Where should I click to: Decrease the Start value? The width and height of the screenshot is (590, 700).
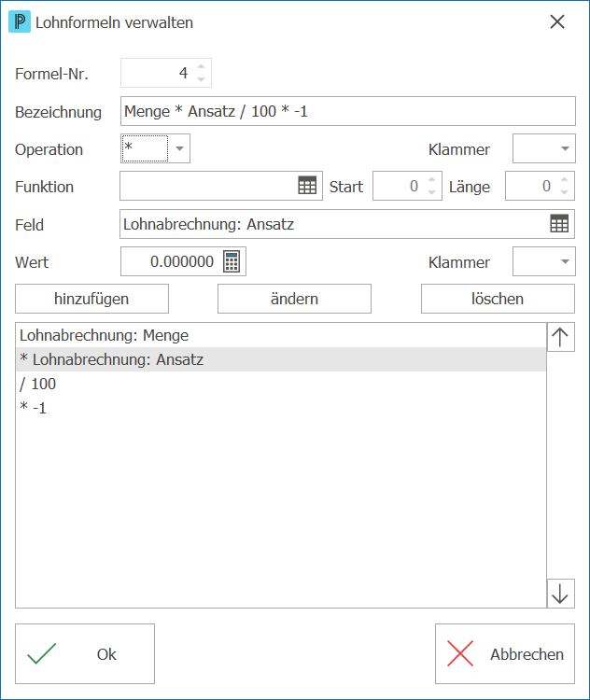tap(431, 192)
